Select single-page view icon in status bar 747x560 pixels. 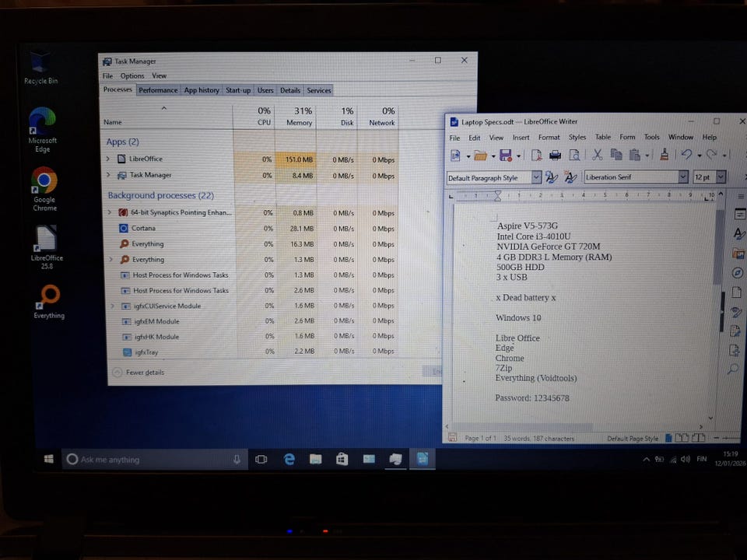[x=668, y=438]
